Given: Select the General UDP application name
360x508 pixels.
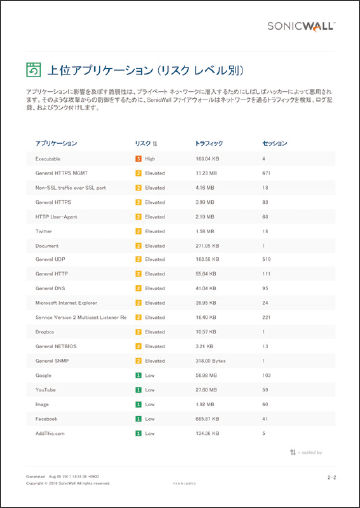Looking at the screenshot, I should click(x=50, y=259).
